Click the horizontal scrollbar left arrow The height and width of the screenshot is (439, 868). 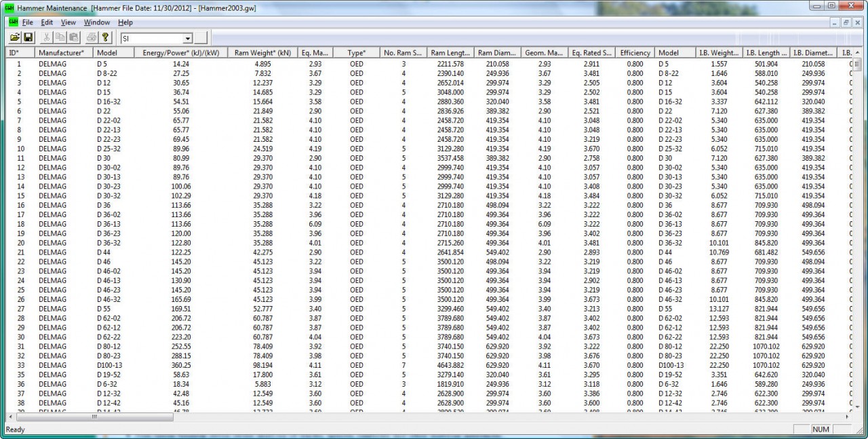pos(11,417)
